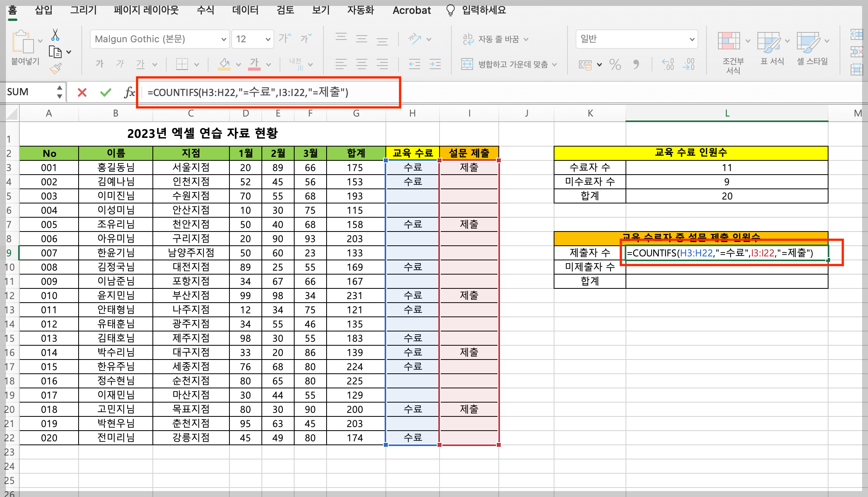
Task: Switch to the 데이터 ribbon tab
Action: pyautogui.click(x=245, y=10)
